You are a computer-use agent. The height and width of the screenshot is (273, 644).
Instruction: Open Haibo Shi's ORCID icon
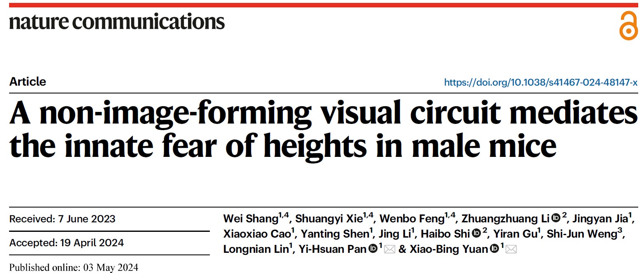pyautogui.click(x=476, y=234)
